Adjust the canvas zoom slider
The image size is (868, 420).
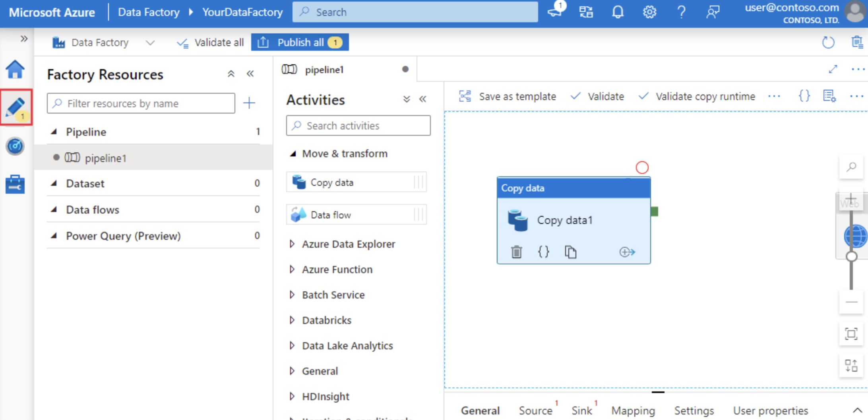click(852, 256)
